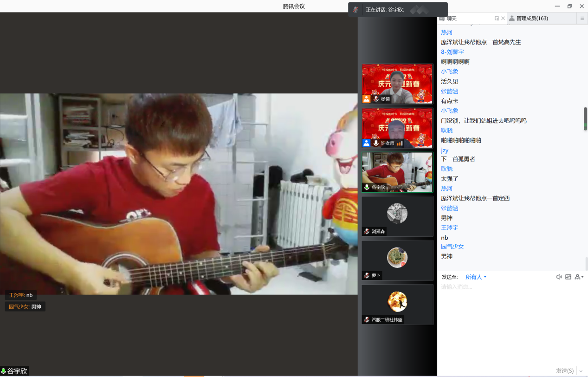Select the 聊天 tab
588x377 pixels.
pyautogui.click(x=451, y=19)
